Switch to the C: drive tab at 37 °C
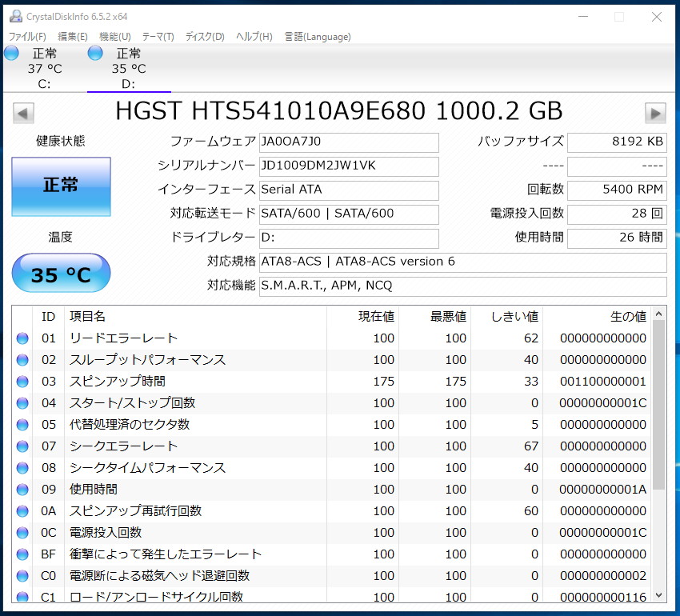Viewport: 680px width, 616px height. click(x=45, y=68)
